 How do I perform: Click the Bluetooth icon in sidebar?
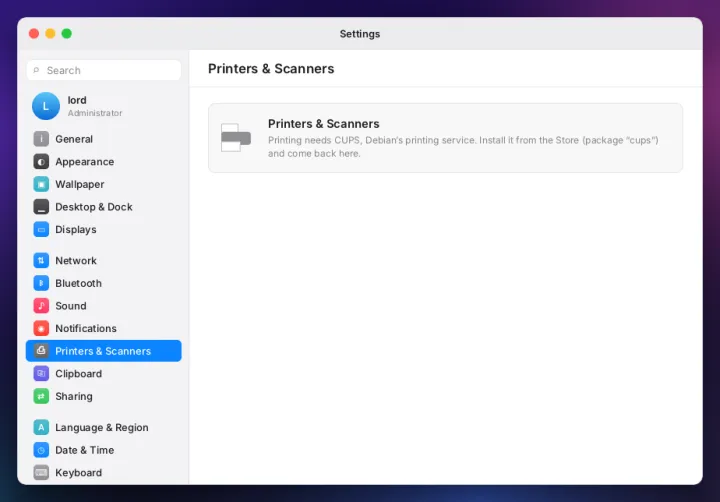pyautogui.click(x=41, y=283)
